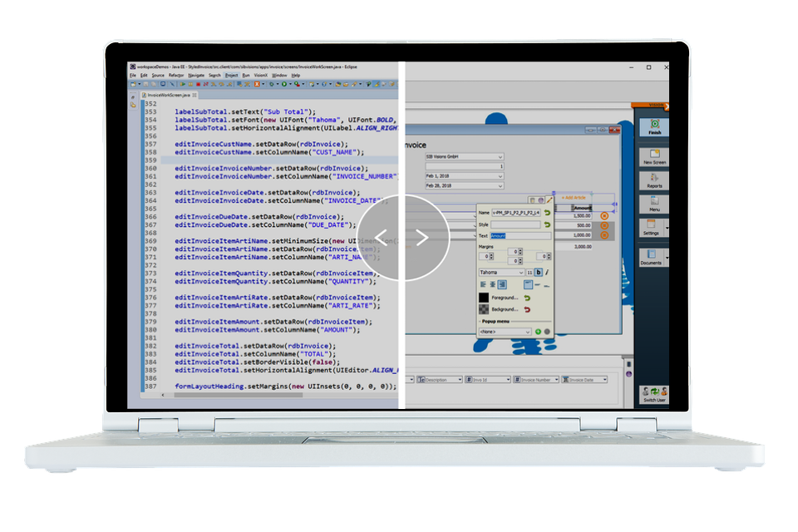The image size is (798, 532).
Task: Open the Feb 28, 2018 due date dropdown
Action: pyautogui.click(x=500, y=186)
